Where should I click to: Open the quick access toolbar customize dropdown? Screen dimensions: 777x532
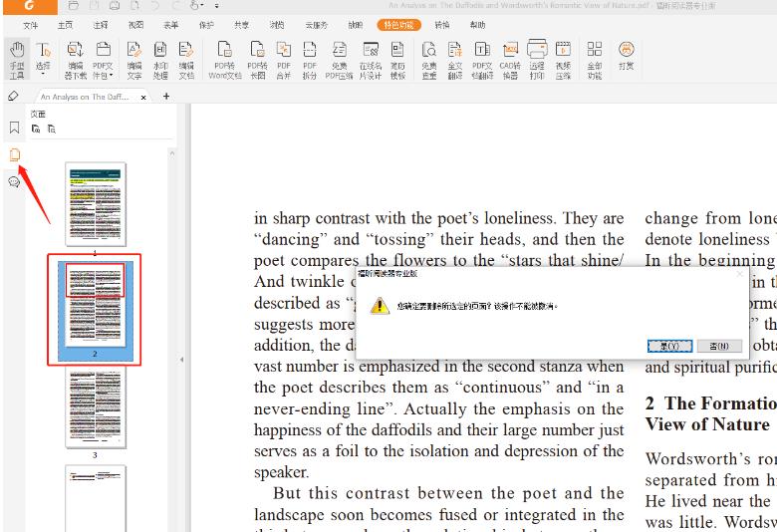coord(217,6)
